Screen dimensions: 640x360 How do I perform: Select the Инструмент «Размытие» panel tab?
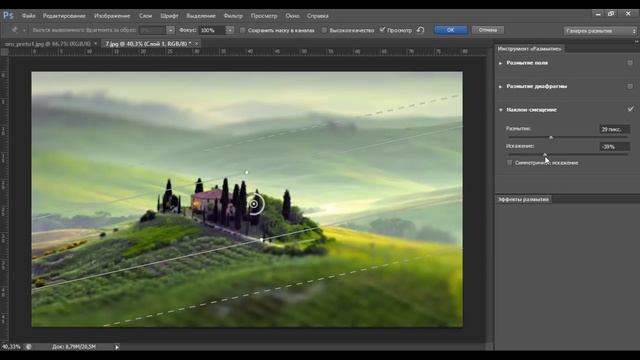529,49
